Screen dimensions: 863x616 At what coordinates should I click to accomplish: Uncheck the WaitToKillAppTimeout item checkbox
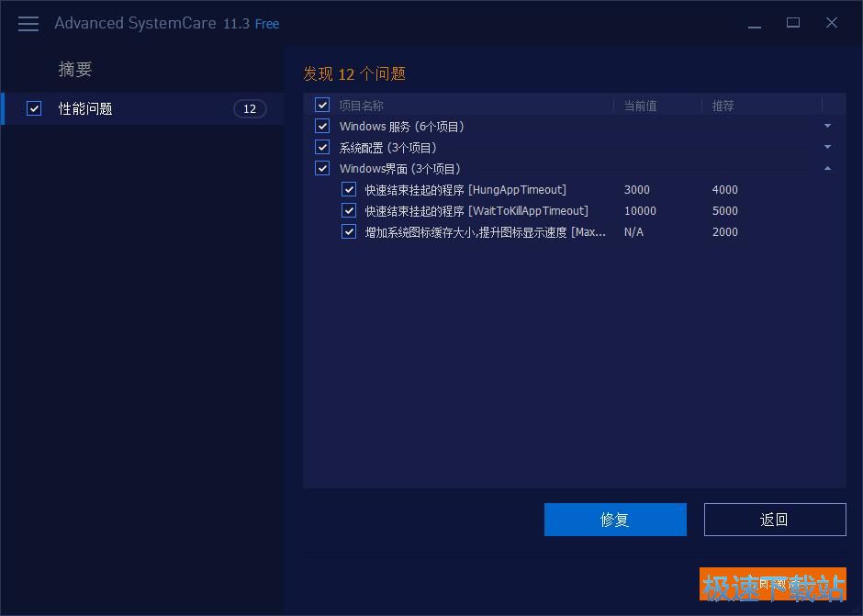(348, 210)
